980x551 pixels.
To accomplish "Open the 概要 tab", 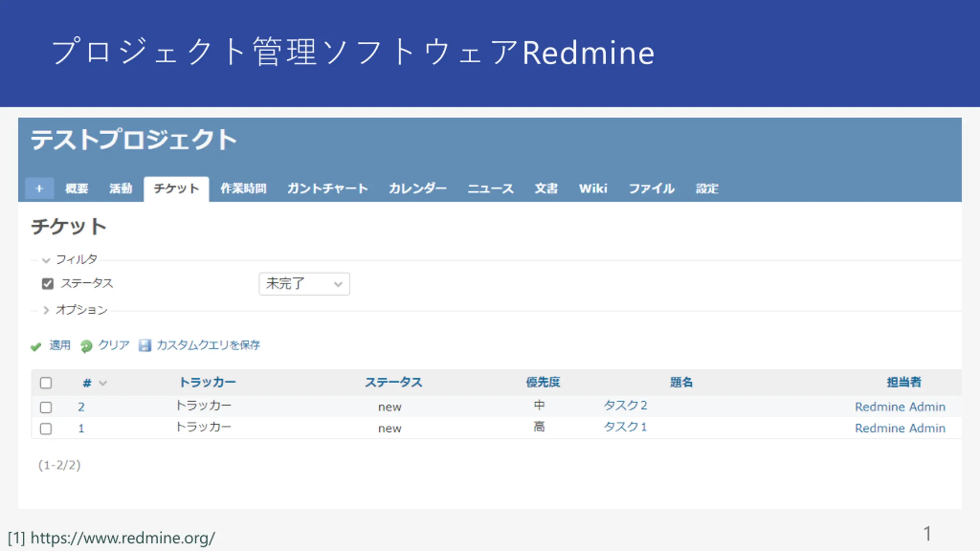I will [77, 189].
